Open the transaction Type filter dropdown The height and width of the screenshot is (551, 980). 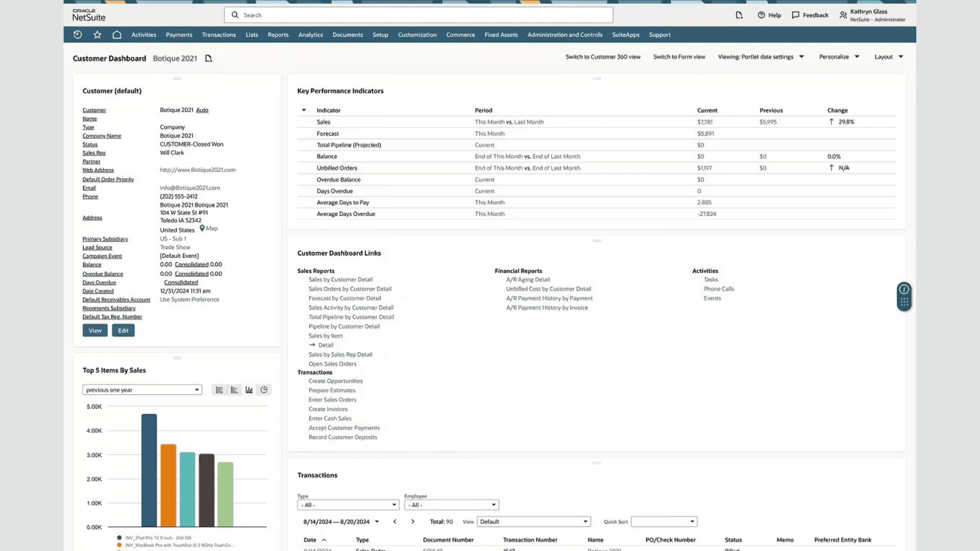point(348,505)
